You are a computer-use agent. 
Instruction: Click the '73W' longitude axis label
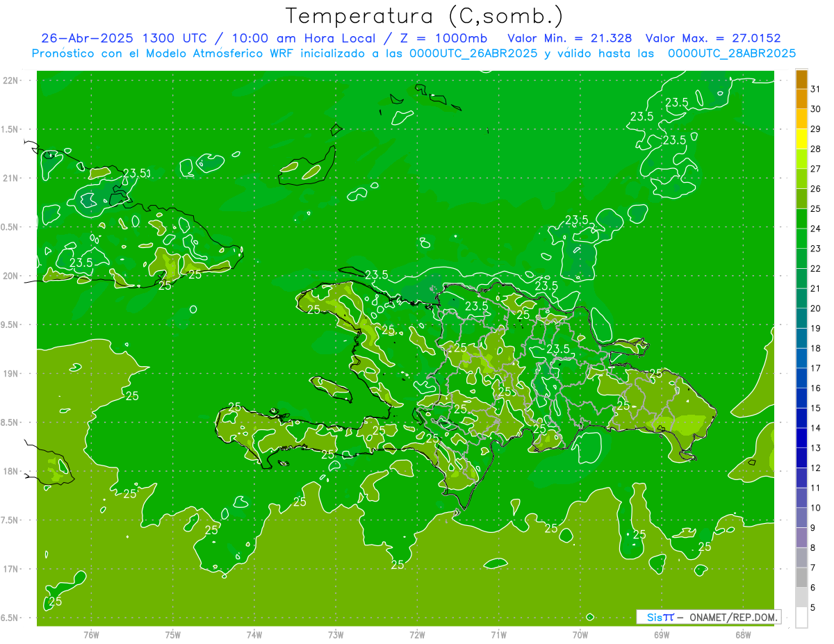click(x=336, y=635)
